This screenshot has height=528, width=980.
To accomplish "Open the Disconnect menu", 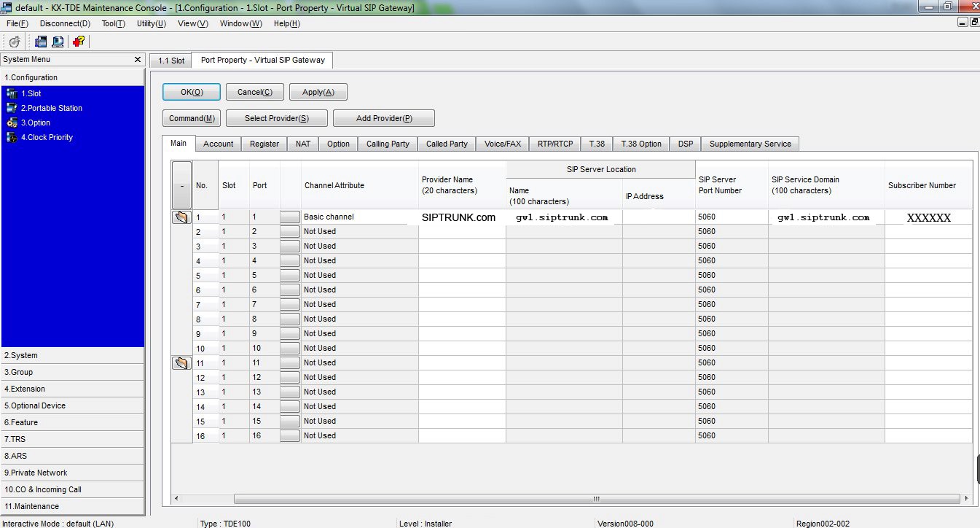I will pyautogui.click(x=65, y=23).
